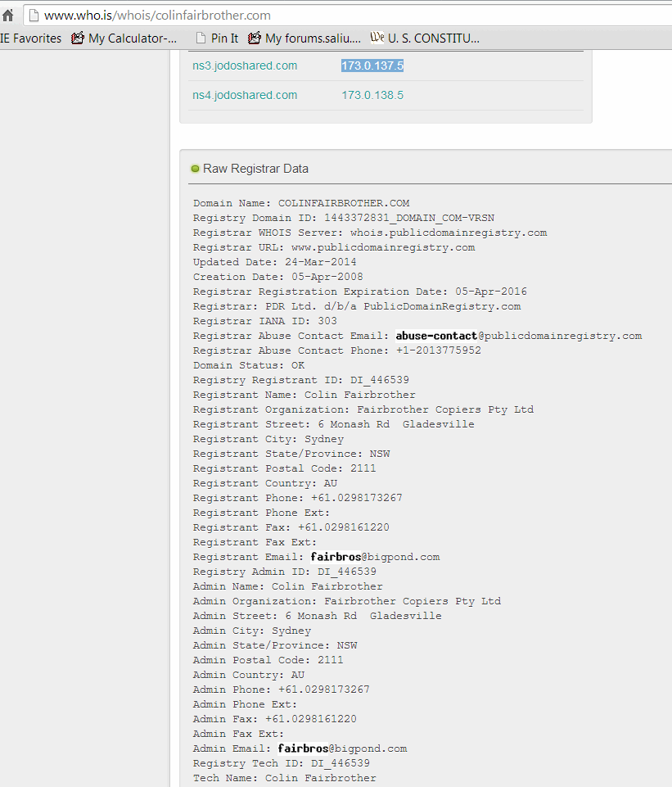Click the Registry Domain ID line
Viewport: 672px width, 787px height.
click(x=344, y=218)
